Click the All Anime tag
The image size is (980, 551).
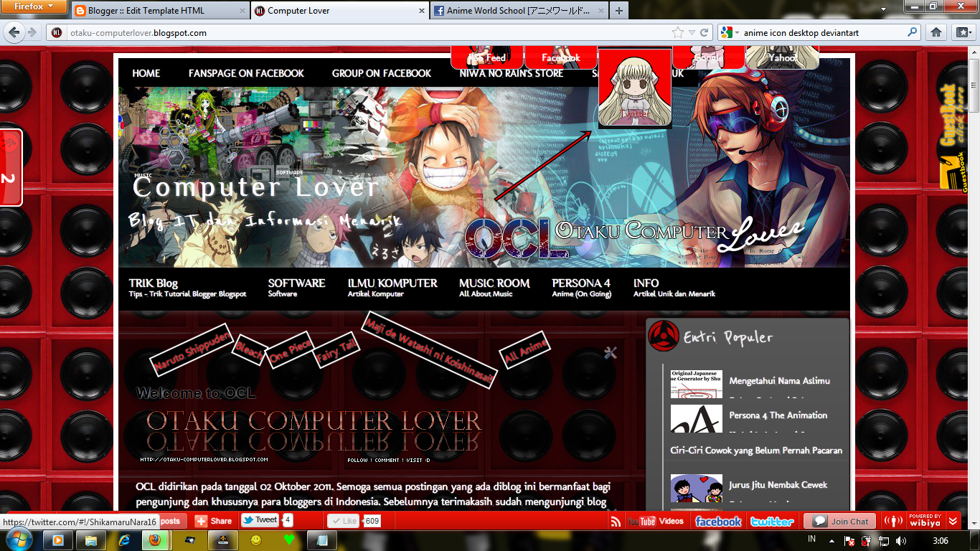pos(526,350)
